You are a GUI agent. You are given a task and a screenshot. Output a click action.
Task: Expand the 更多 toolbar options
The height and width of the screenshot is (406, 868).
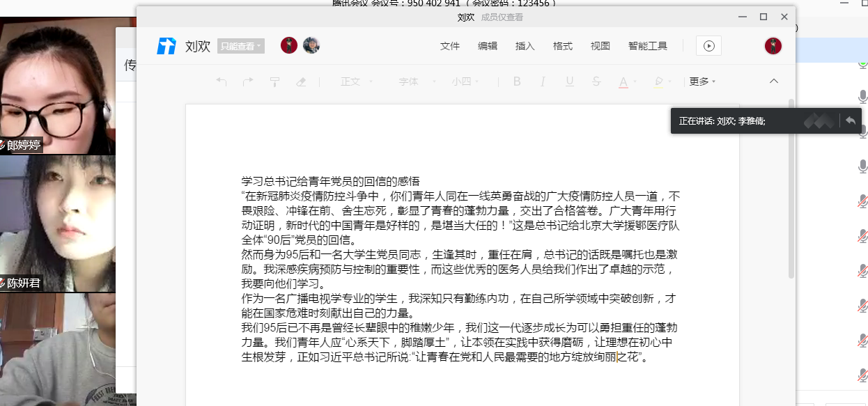(x=702, y=81)
